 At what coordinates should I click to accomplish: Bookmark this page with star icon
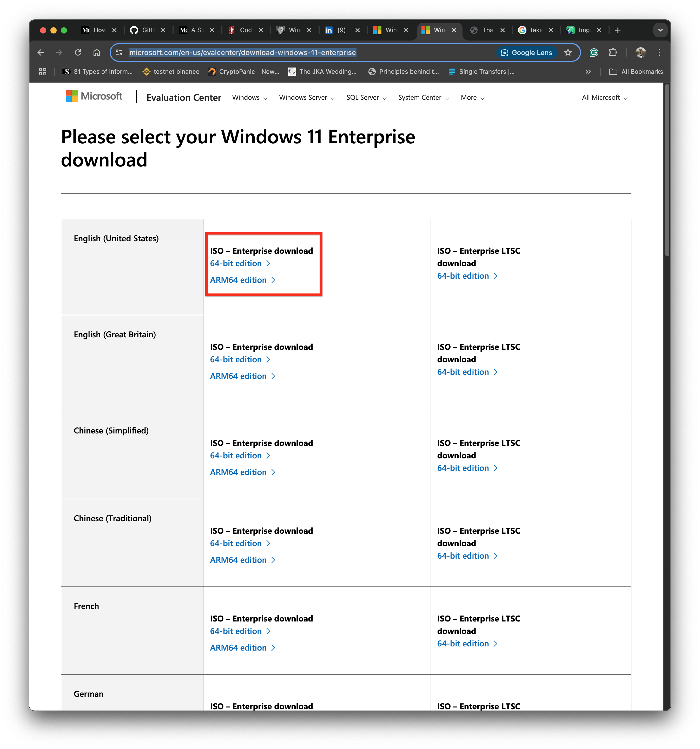point(568,52)
